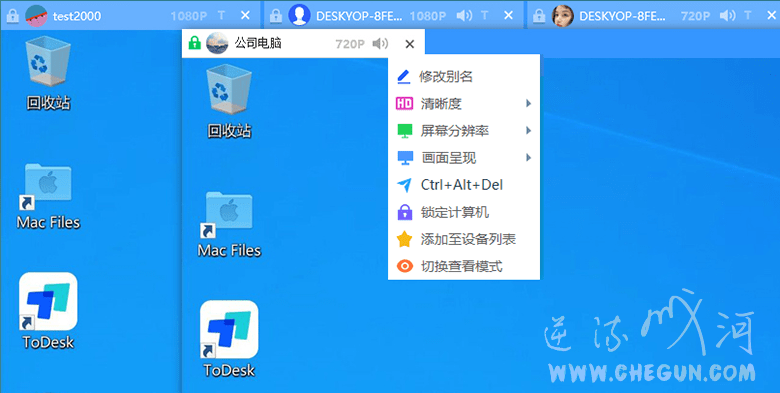
Task: Expand the 画面呈现 submenu arrow
Action: pos(528,158)
